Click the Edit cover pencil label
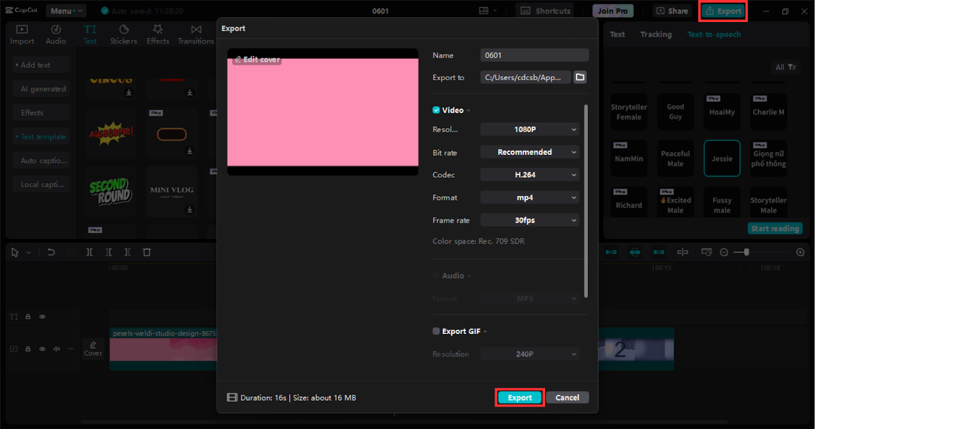 click(257, 59)
